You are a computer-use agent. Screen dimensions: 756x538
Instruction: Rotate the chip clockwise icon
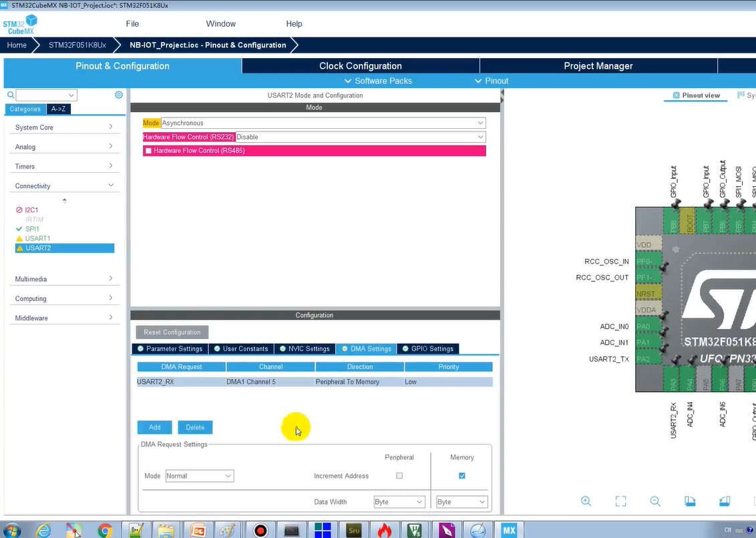click(x=690, y=501)
